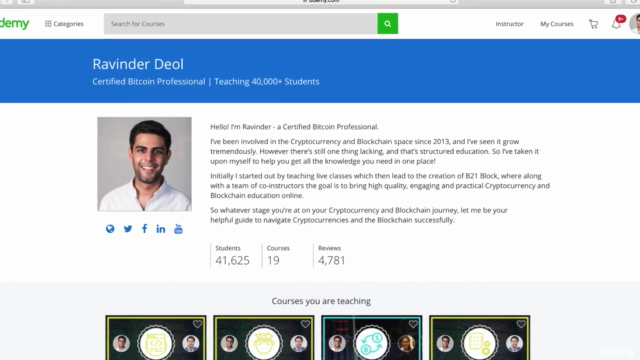
Task: Open My Courses in the header
Action: (x=557, y=24)
